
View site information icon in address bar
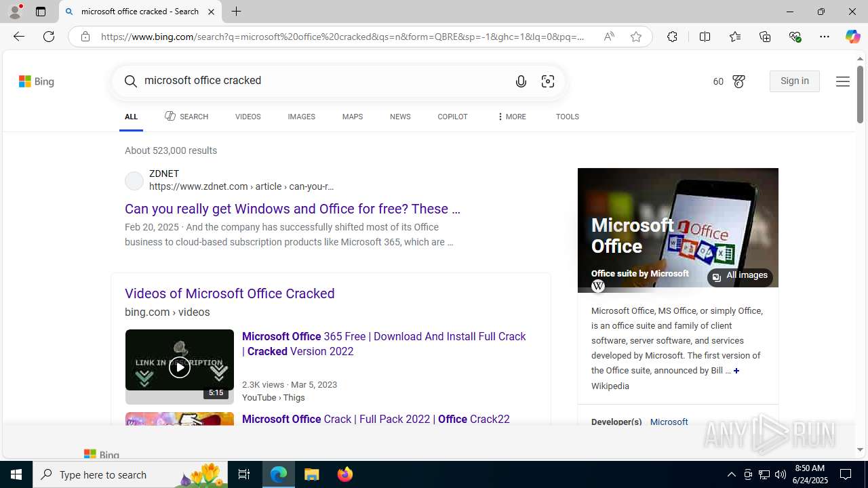click(85, 37)
